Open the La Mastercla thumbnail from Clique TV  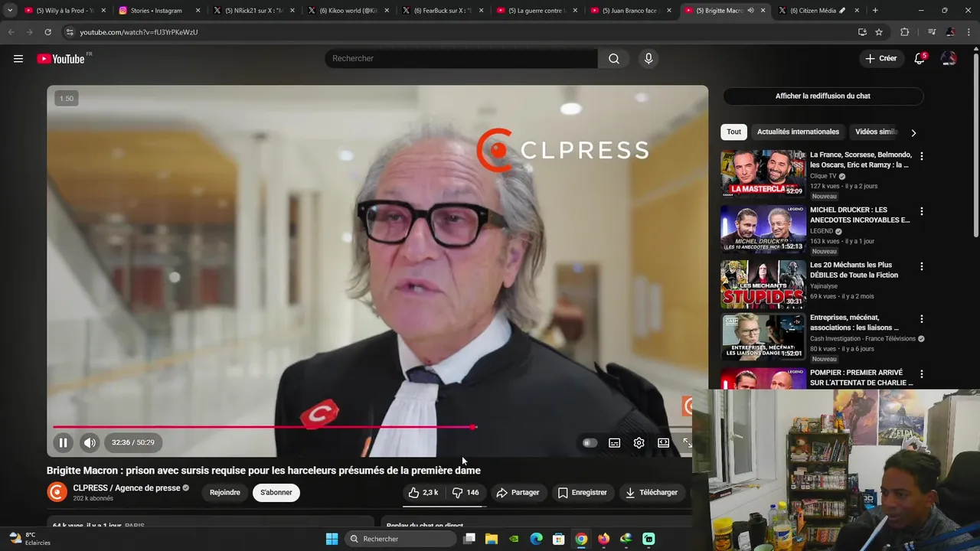point(763,174)
